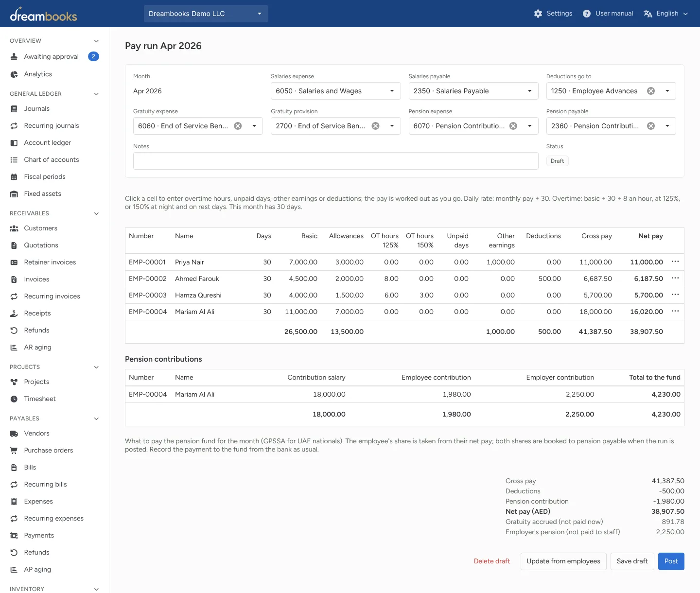Collapse the Payables sidebar section
700x593 pixels.
pyautogui.click(x=96, y=419)
